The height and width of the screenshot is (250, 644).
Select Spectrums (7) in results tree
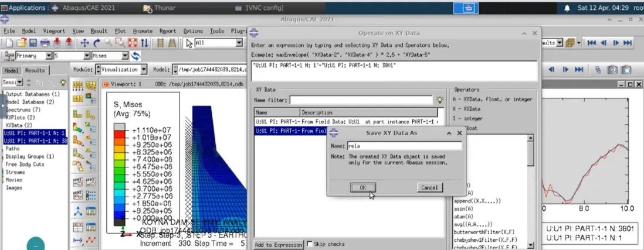click(x=23, y=110)
